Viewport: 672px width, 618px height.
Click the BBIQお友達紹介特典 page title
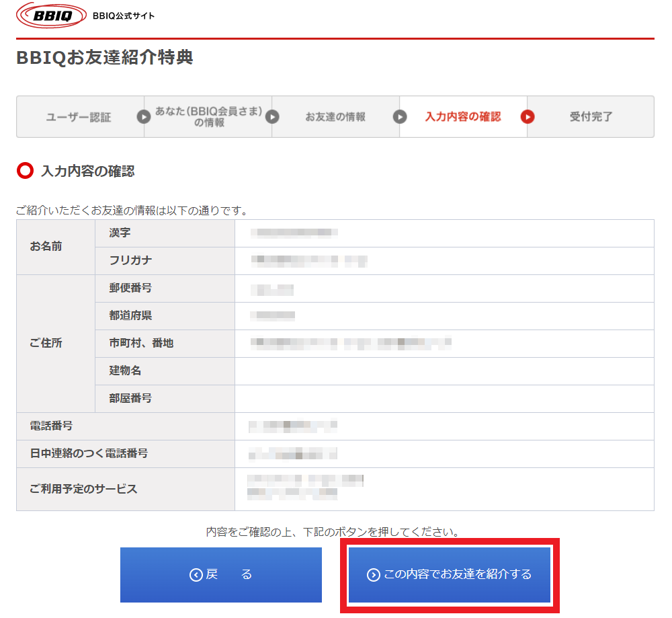105,58
